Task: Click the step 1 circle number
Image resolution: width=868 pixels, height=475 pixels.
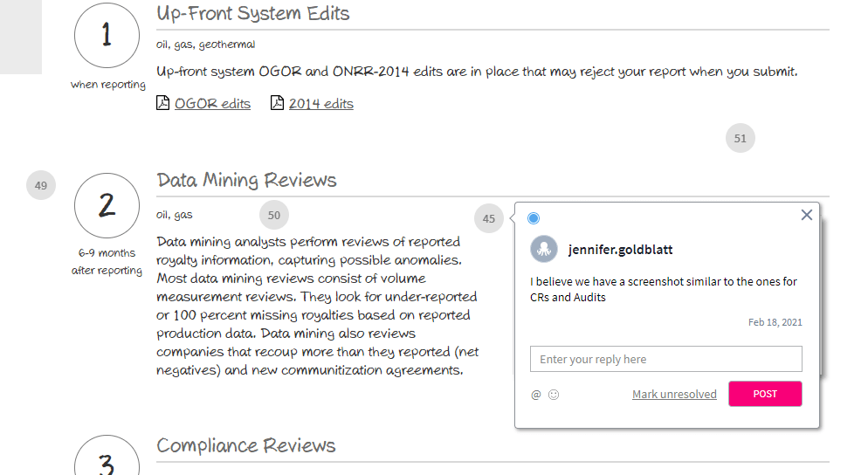Action: point(107,36)
